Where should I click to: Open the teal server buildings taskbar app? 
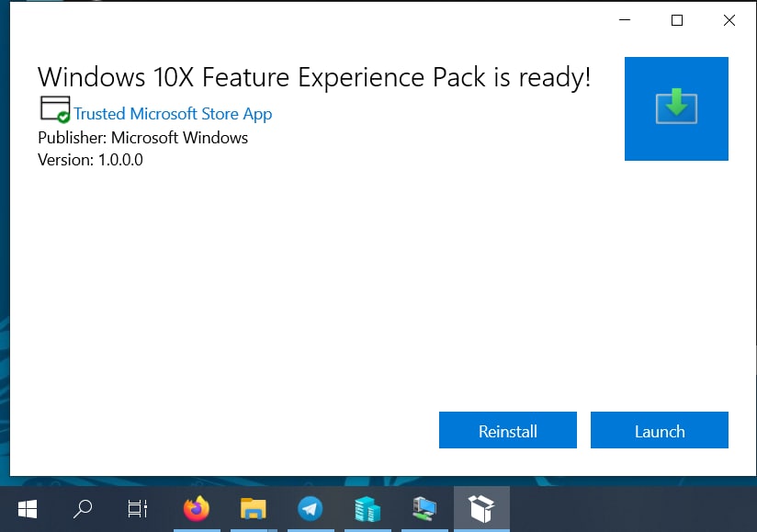pos(367,509)
